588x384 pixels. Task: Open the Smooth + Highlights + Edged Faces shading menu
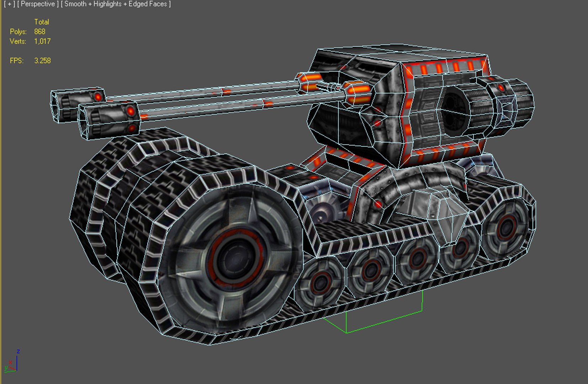coord(116,4)
